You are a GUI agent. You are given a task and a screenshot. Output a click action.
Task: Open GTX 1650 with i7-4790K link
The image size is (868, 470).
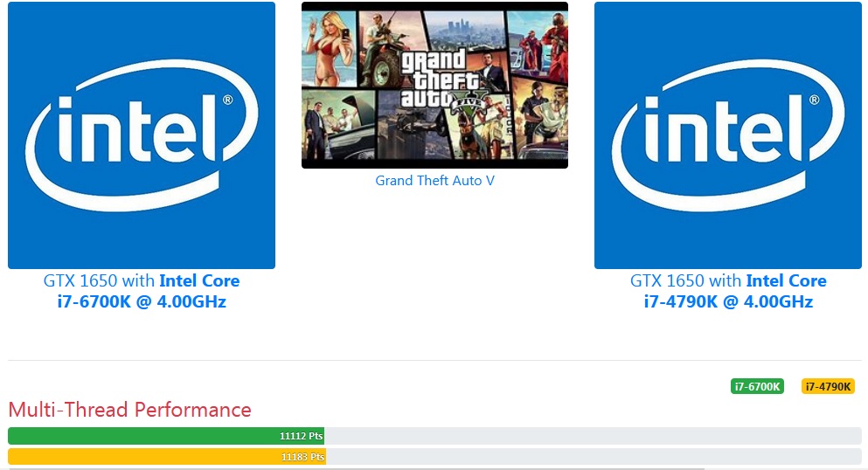(728, 291)
